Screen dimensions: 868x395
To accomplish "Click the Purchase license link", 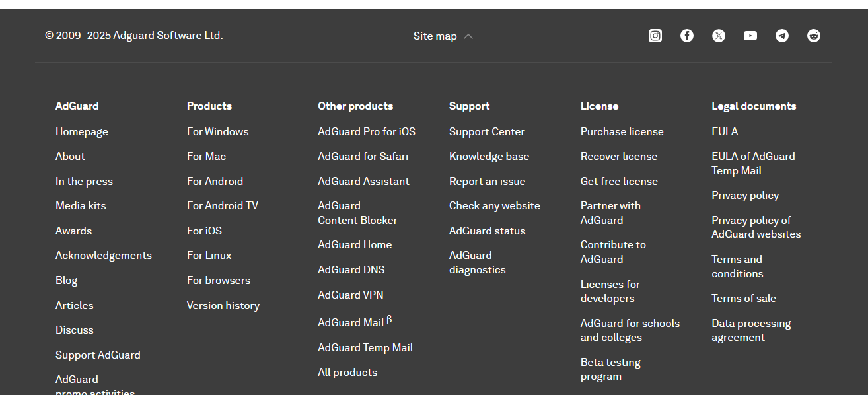I will 622,132.
